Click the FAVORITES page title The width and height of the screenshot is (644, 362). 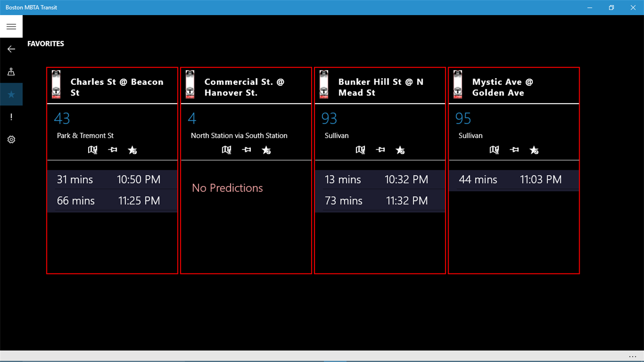[x=46, y=44]
